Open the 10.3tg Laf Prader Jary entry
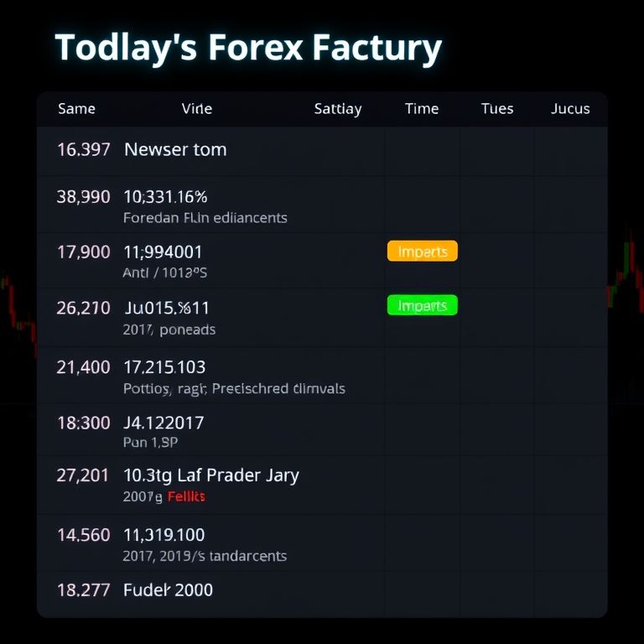The width and height of the screenshot is (644, 644). [211, 475]
